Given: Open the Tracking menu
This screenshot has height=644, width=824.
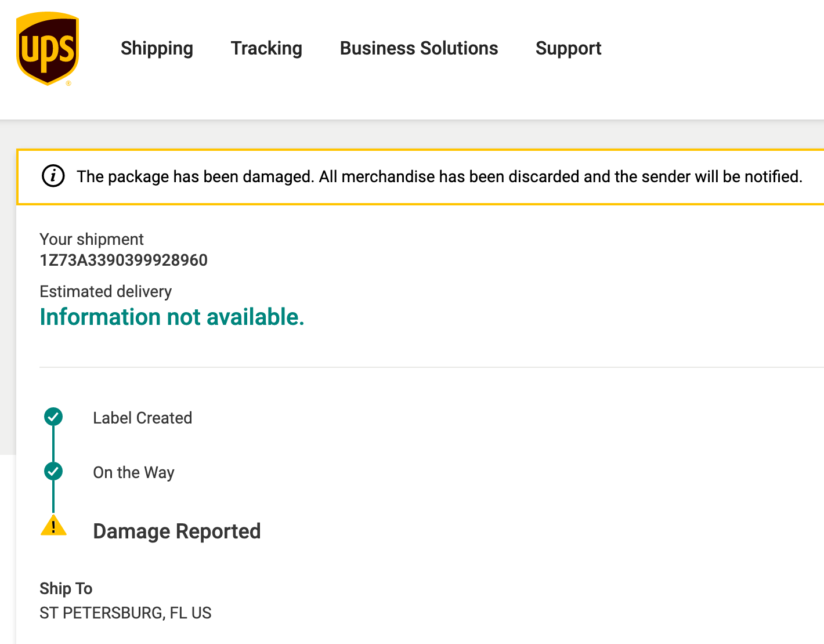Looking at the screenshot, I should [x=266, y=48].
